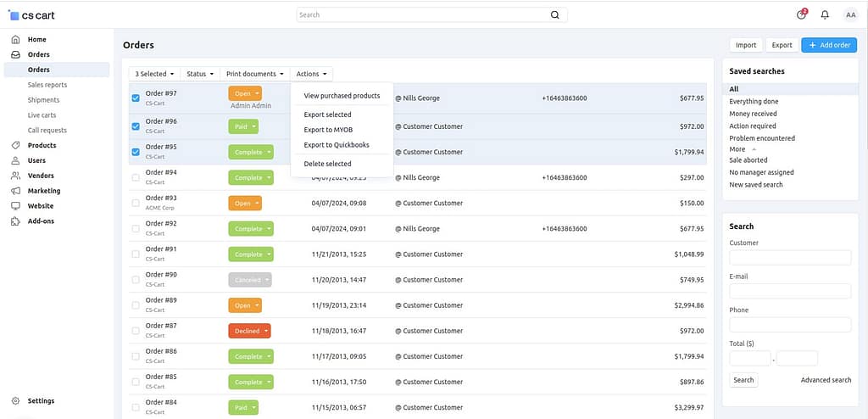Focus the Customer search field
Screen dimensions: 868x419
point(790,258)
